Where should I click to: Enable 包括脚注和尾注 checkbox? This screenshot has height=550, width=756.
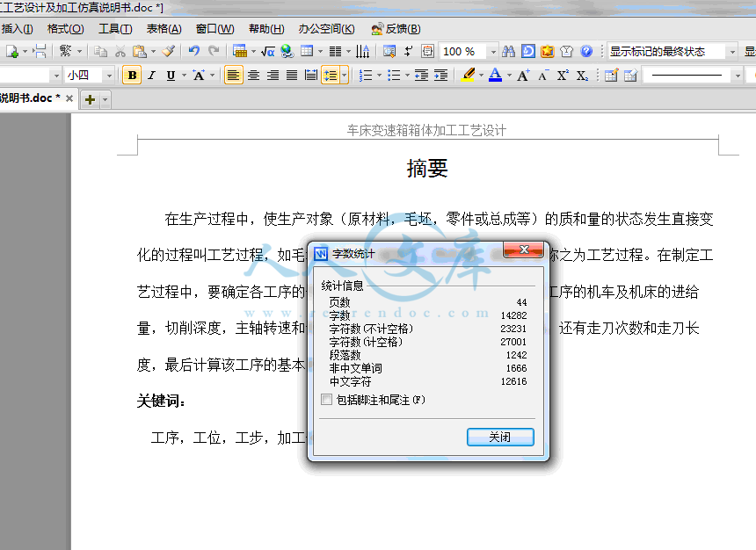tap(326, 399)
